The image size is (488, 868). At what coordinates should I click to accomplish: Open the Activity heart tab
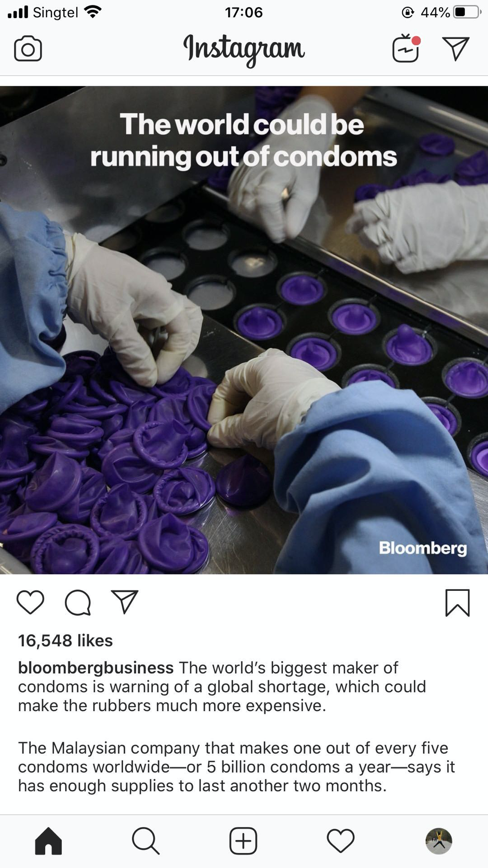coord(341,841)
